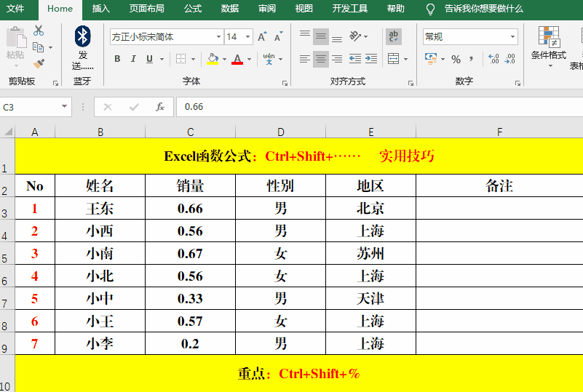The width and height of the screenshot is (583, 392).
Task: Toggle center horizontal alignment
Action: (x=321, y=59)
